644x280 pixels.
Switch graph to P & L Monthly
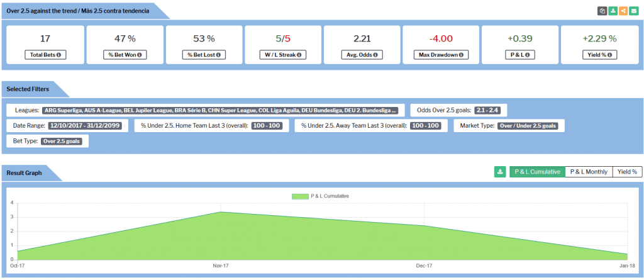(x=589, y=171)
